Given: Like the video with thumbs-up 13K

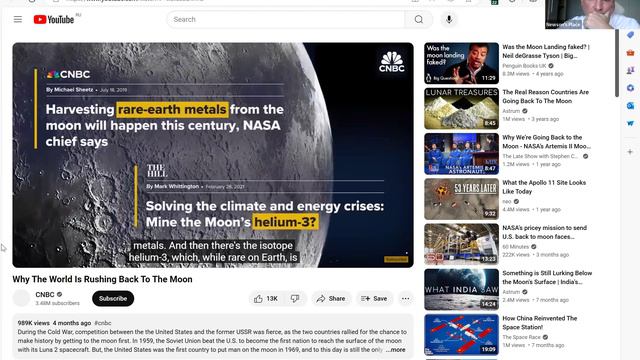Looking at the screenshot, I should coord(266,299).
